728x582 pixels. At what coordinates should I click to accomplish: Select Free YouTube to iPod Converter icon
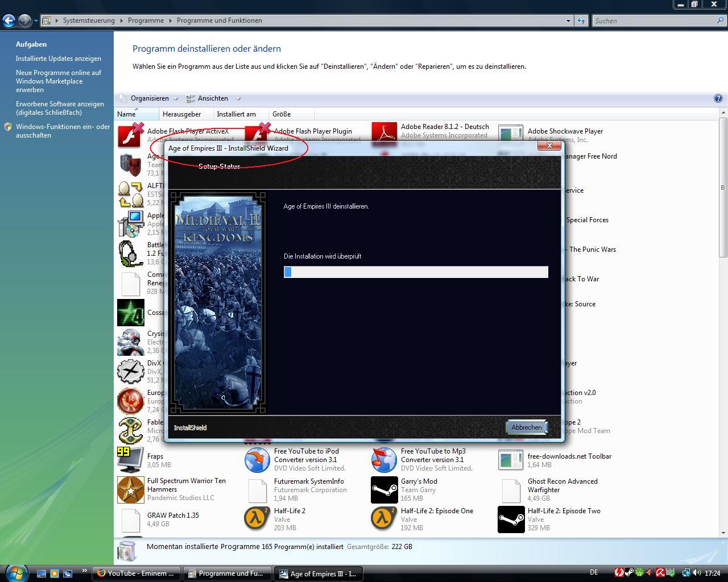[257, 460]
